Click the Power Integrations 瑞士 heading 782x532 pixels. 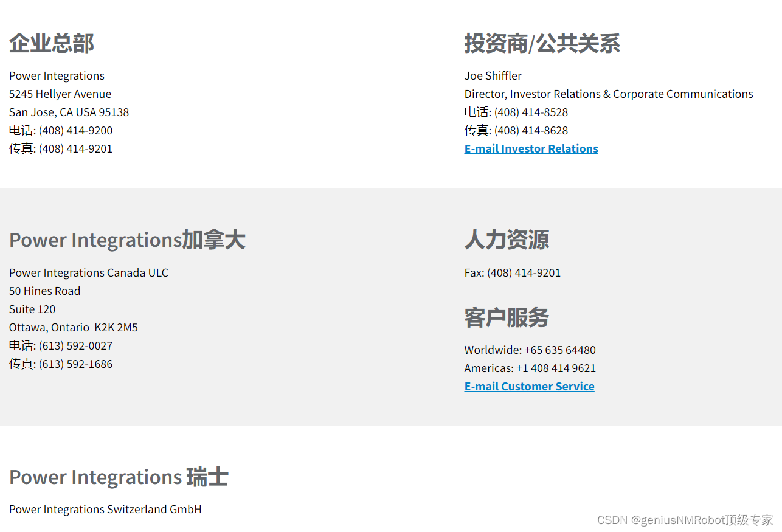click(119, 477)
